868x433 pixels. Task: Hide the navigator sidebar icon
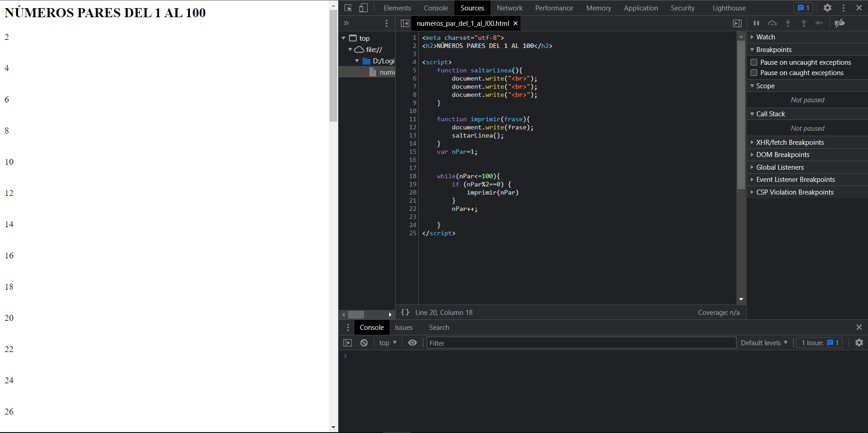405,23
